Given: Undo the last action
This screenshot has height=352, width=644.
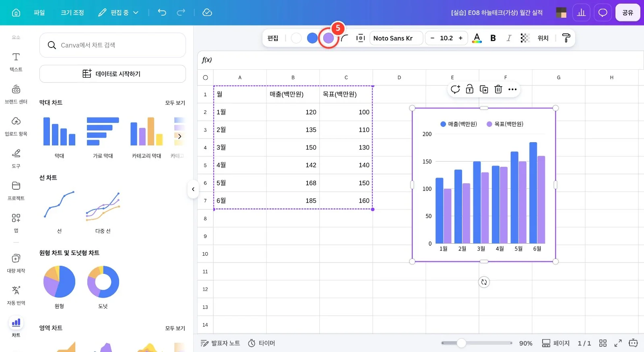Looking at the screenshot, I should 162,12.
